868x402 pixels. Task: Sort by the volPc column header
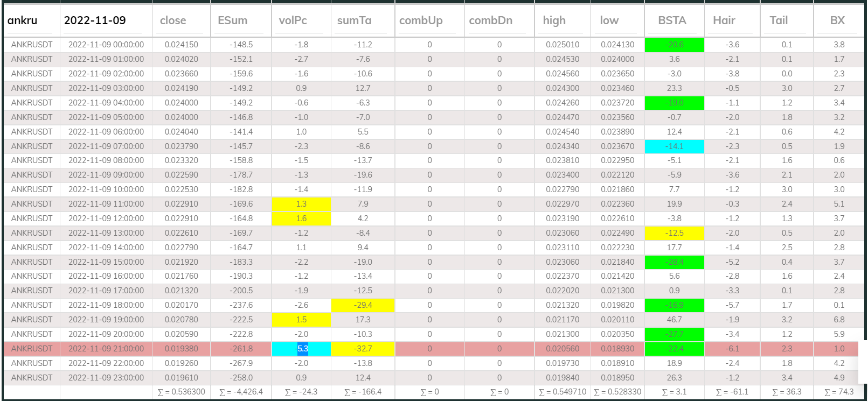click(293, 20)
